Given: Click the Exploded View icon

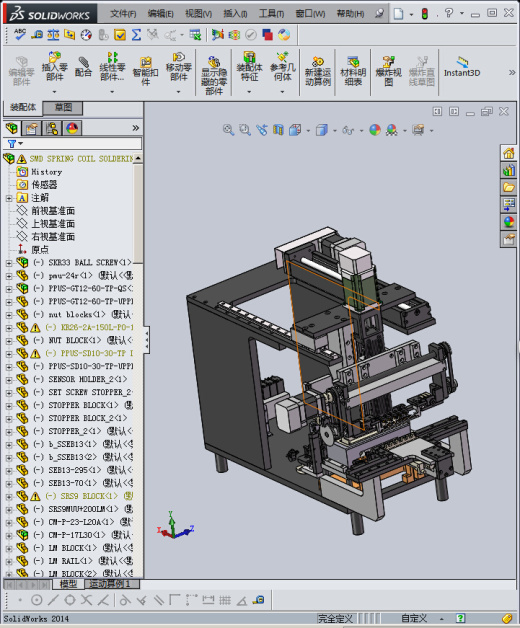Looking at the screenshot, I should pos(388,71).
